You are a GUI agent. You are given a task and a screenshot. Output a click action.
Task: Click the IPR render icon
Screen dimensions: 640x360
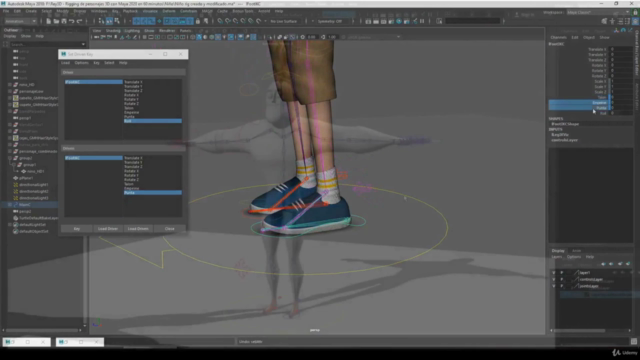pyautogui.click(x=384, y=21)
